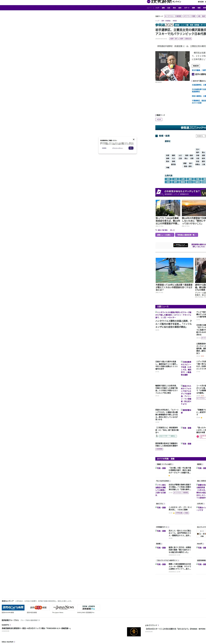Select 国際 in the navigation bar

tap(193, 8)
